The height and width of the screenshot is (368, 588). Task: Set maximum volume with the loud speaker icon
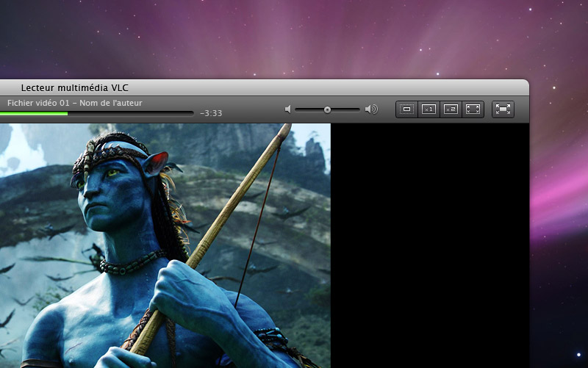(x=371, y=109)
